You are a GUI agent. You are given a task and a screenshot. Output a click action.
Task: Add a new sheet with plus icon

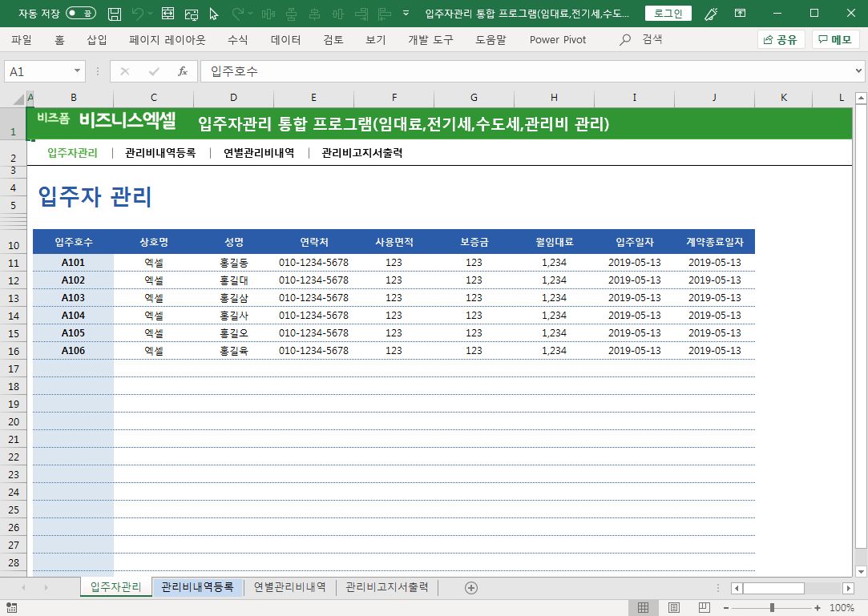(x=471, y=587)
